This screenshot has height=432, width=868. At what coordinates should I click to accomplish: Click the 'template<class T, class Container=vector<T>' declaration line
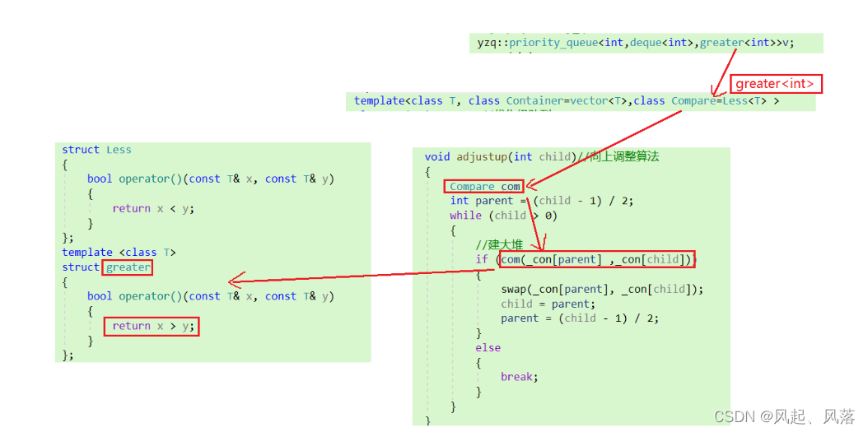567,101
